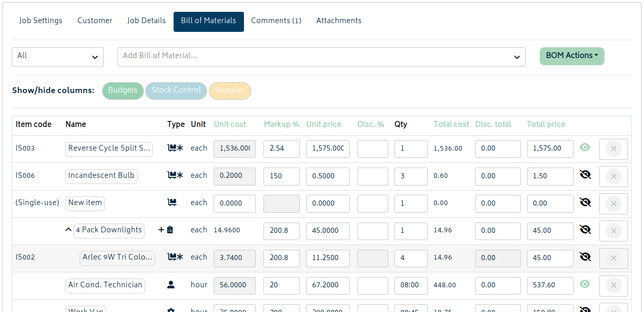Remove the Reverse Cycle Split row with X

(x=613, y=149)
